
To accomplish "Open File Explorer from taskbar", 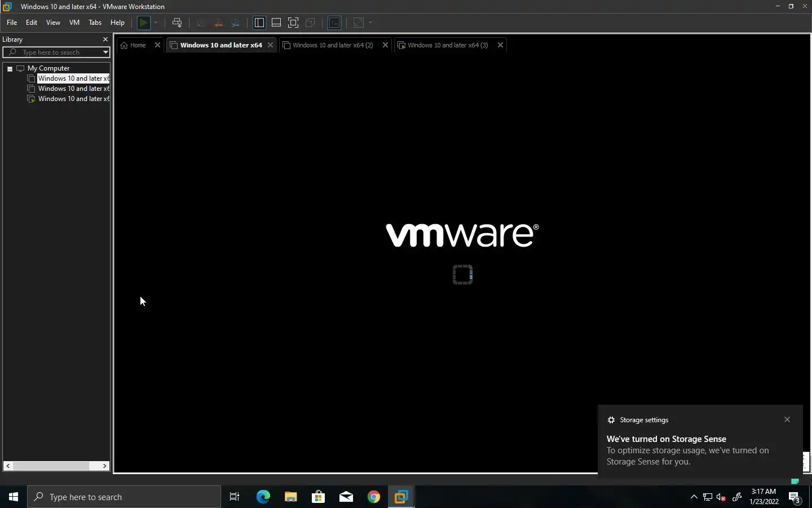I will point(290,497).
